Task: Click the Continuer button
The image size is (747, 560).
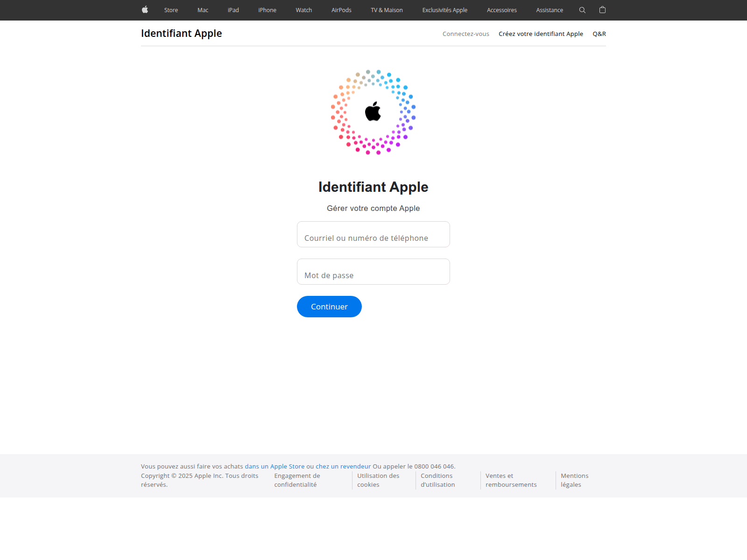Action: click(329, 307)
